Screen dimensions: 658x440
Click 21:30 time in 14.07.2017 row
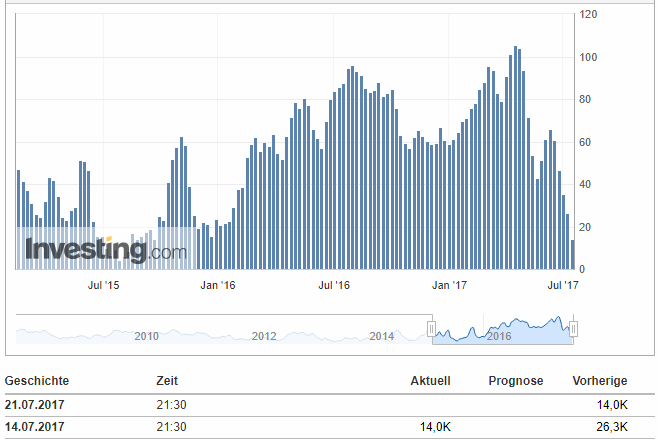pyautogui.click(x=171, y=427)
